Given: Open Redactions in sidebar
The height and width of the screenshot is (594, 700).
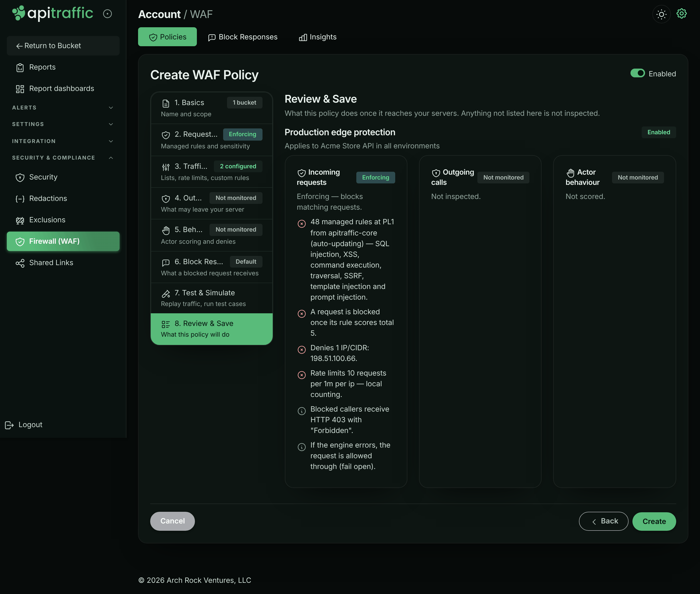Looking at the screenshot, I should point(63,198).
